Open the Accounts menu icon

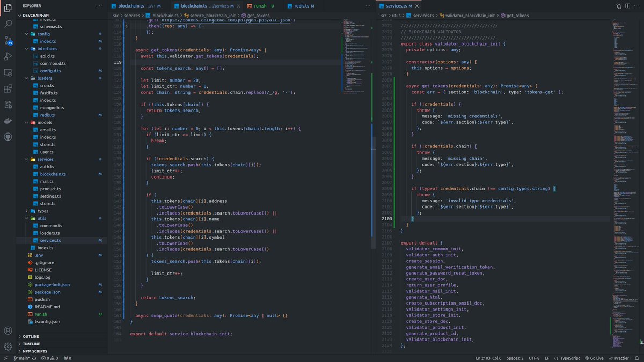[8, 330]
